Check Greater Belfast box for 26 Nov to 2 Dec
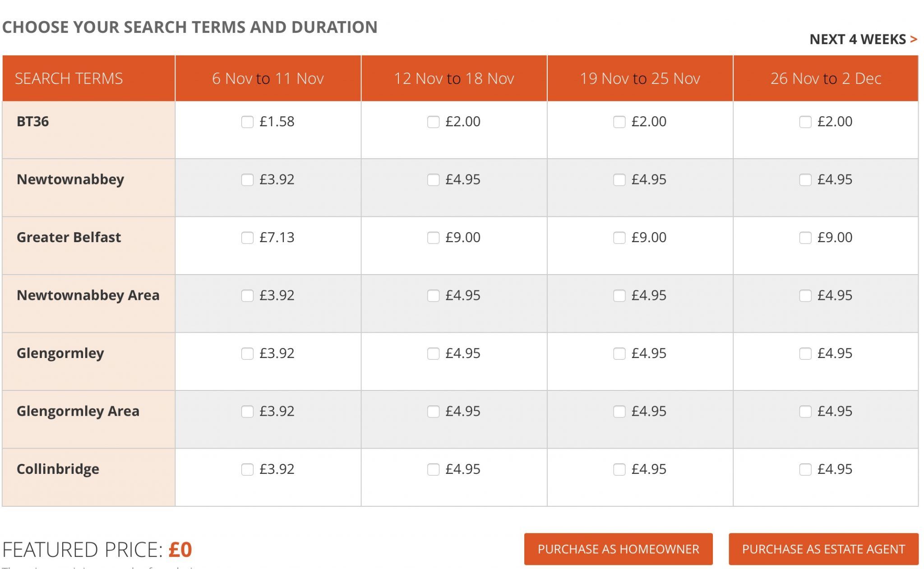The width and height of the screenshot is (924, 569). 805,238
